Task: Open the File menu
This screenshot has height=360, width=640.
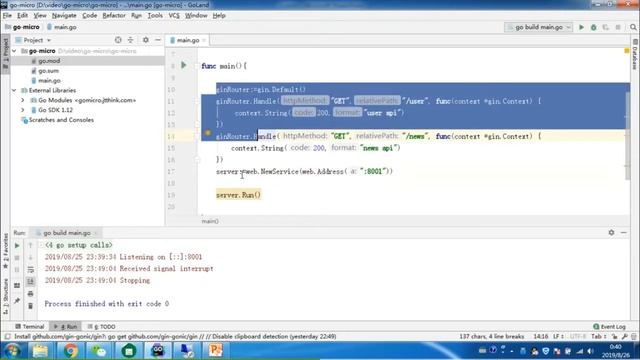Action: [7, 16]
